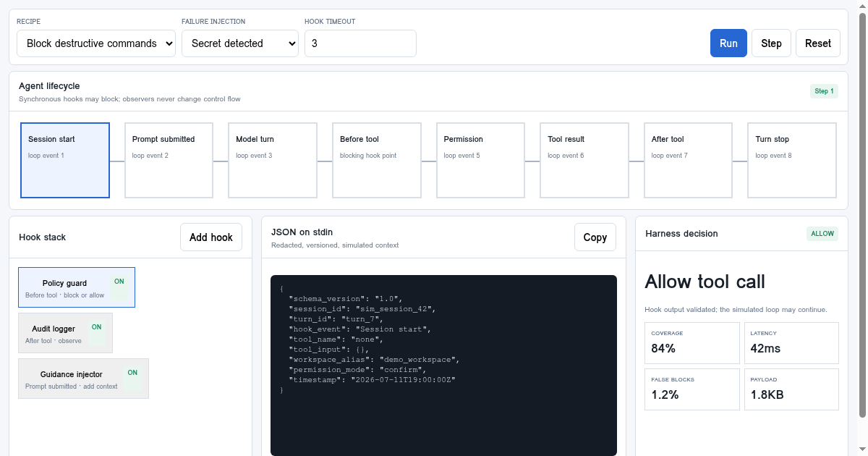Click the tool_input line in JSON

tap(330, 349)
